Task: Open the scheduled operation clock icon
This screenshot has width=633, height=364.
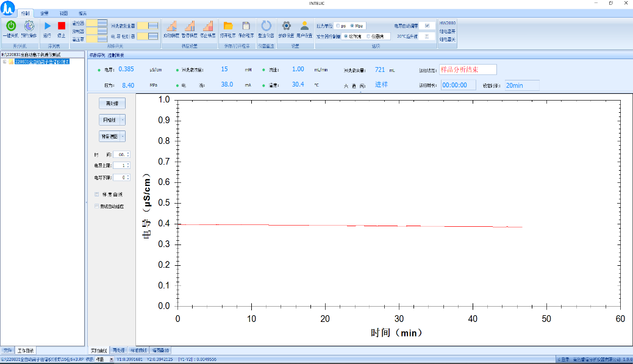Action: click(29, 26)
